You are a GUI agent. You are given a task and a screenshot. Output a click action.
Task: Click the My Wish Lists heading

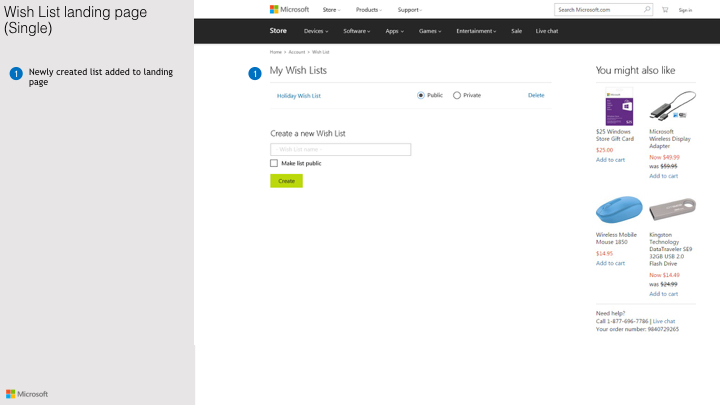tap(298, 70)
